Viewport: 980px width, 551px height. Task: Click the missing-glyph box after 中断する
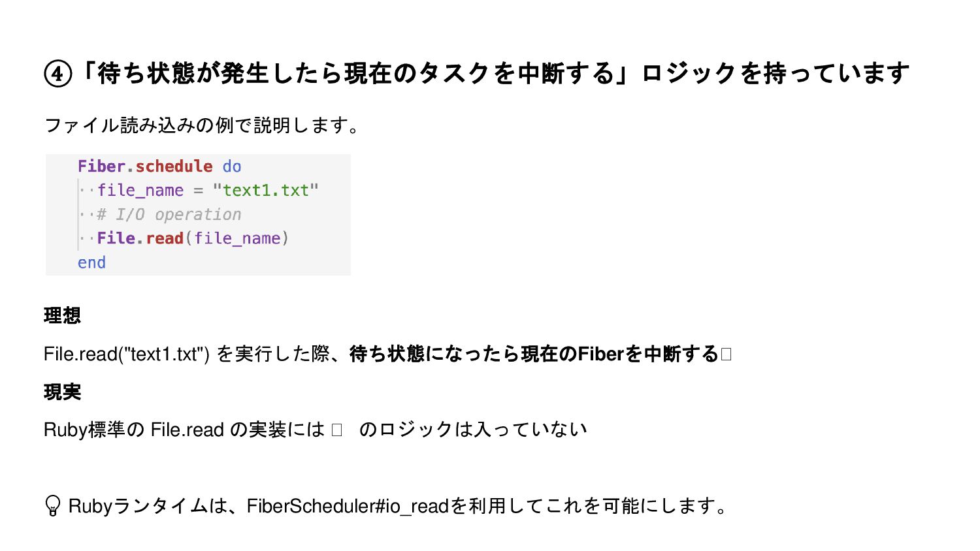coord(726,354)
